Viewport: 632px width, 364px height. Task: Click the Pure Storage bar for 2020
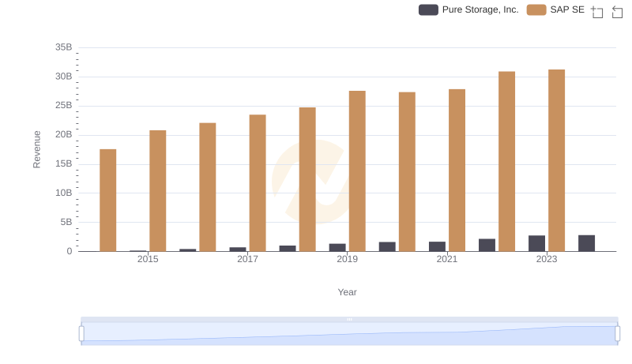387,247
